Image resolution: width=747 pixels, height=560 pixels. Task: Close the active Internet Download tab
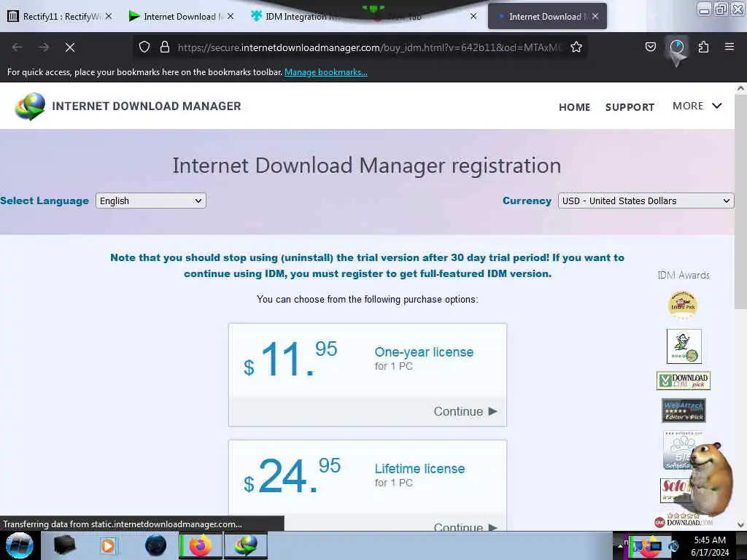pos(595,16)
